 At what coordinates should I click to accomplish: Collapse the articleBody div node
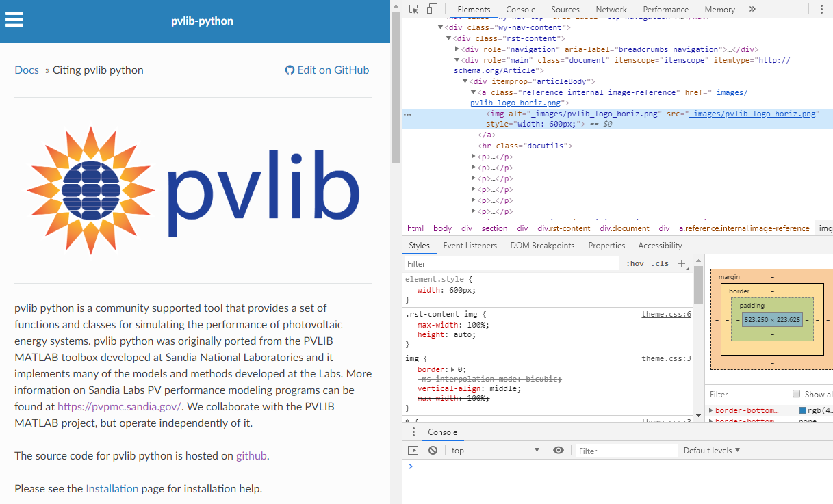point(465,81)
